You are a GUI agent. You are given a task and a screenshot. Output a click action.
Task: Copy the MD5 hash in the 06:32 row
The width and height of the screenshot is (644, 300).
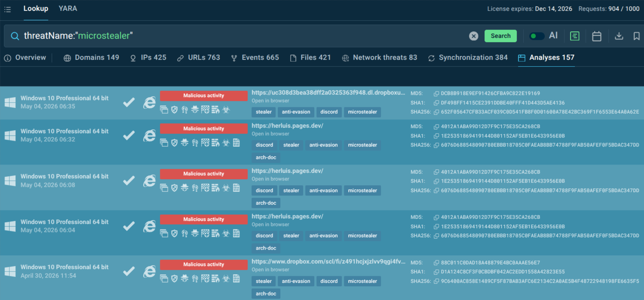[436, 126]
